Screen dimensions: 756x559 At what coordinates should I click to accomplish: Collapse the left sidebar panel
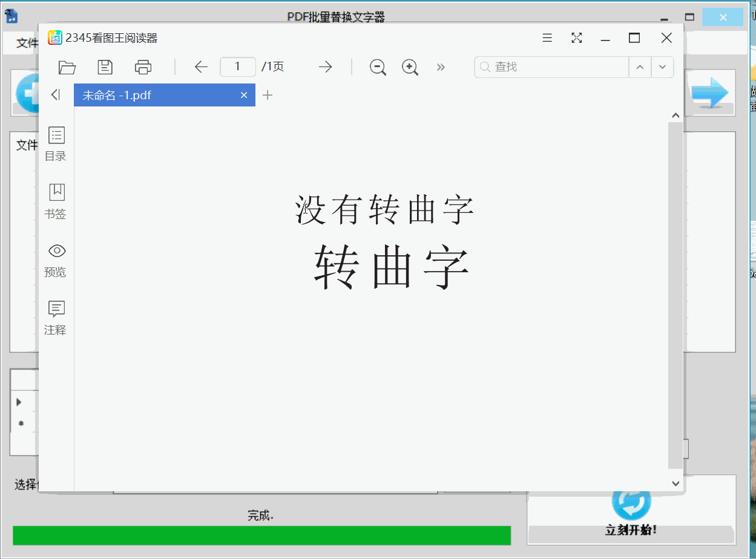point(56,94)
